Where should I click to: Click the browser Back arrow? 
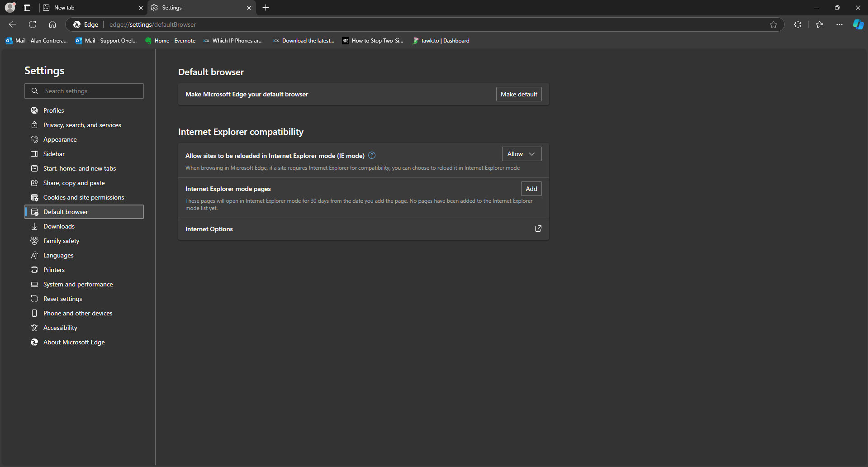click(13, 24)
